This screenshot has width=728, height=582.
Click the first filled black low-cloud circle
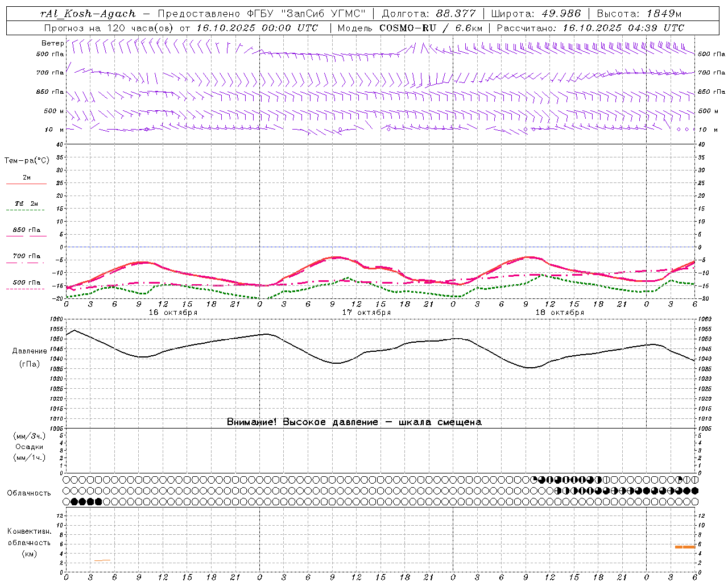(x=74, y=501)
